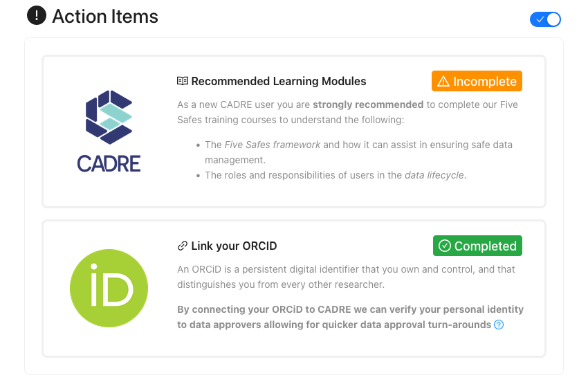Click the Action Items exclamation icon
Viewport: 588px width, 382px height.
tap(37, 16)
